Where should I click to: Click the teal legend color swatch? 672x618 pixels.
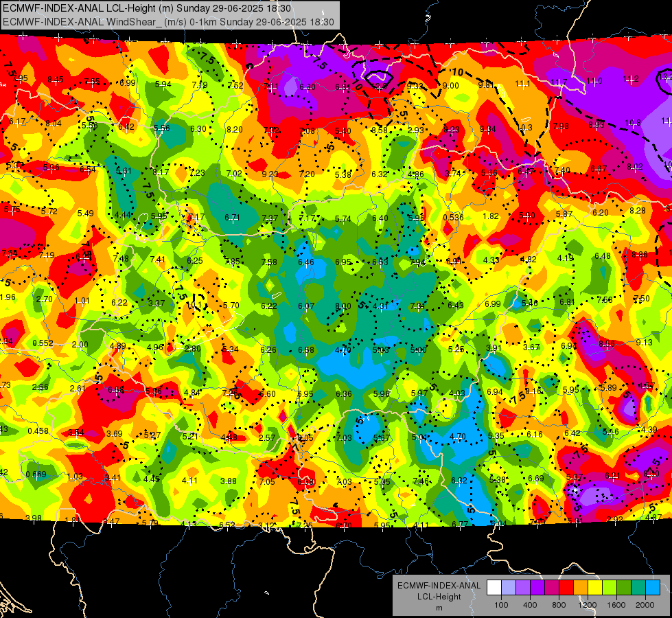pyautogui.click(x=638, y=588)
